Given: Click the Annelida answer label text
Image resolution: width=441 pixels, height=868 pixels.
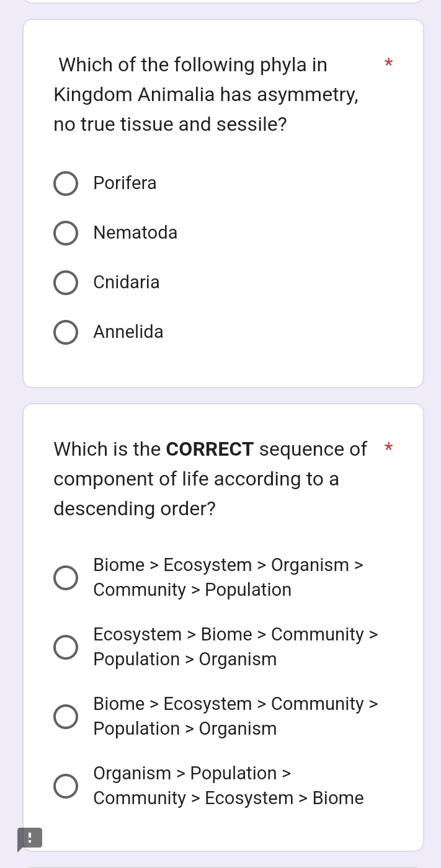Looking at the screenshot, I should 128,332.
